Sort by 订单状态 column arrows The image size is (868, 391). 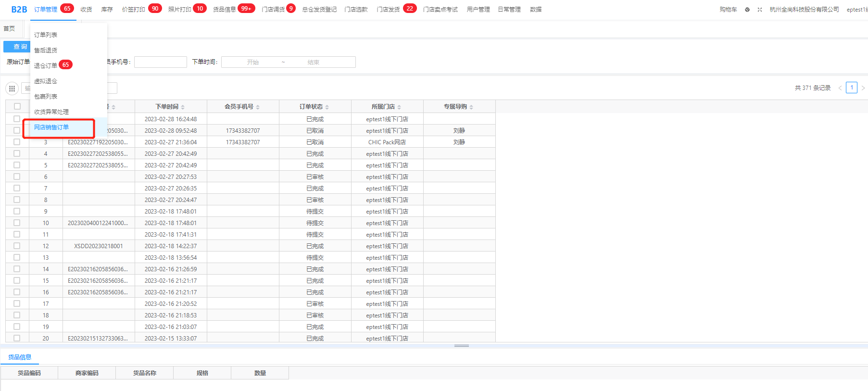click(327, 107)
